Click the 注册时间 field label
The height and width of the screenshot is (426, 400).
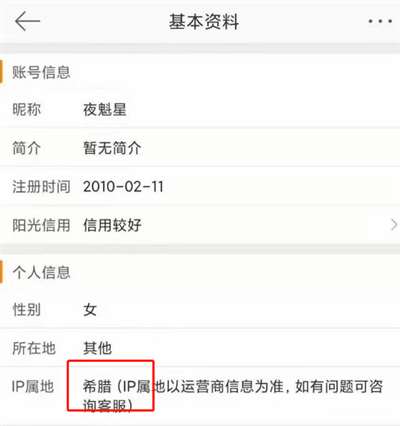[41, 186]
